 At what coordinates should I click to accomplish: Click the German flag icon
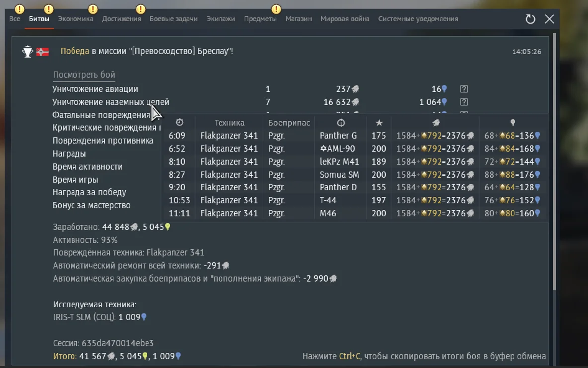[x=42, y=51]
